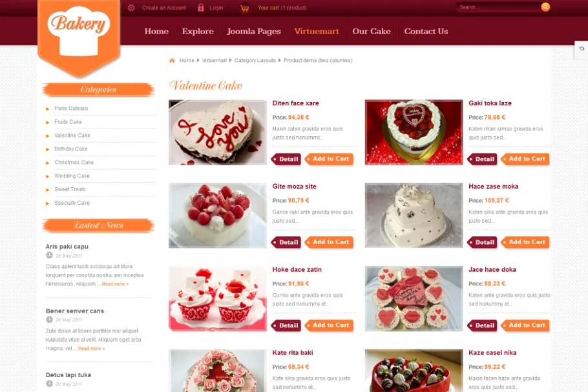
Task: Open the Jace hace doka product title
Action: (492, 269)
